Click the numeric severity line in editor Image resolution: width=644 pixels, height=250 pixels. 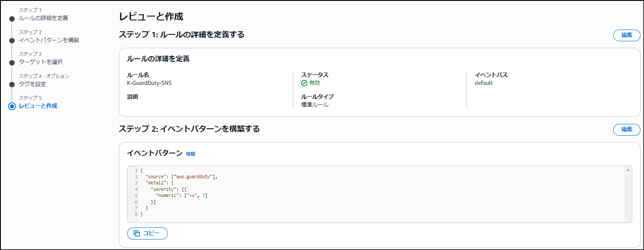point(181,196)
